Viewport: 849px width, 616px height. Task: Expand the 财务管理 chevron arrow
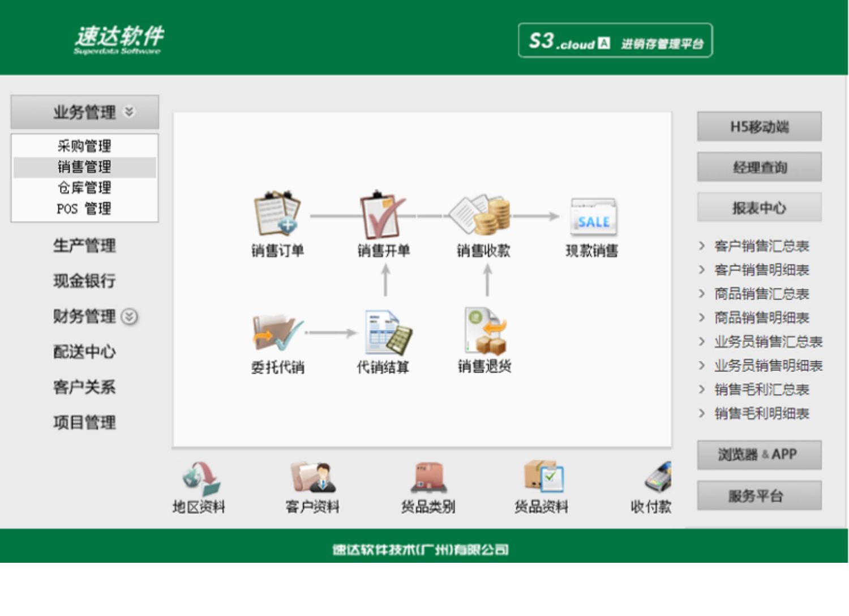point(130,316)
